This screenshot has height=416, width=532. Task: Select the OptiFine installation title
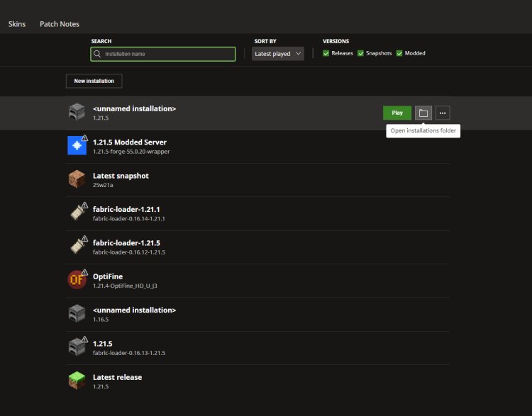pyautogui.click(x=108, y=276)
